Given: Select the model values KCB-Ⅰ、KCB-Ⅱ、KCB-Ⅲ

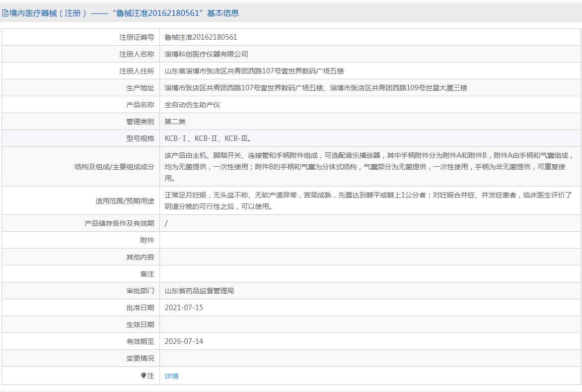Looking at the screenshot, I should pos(208,138).
